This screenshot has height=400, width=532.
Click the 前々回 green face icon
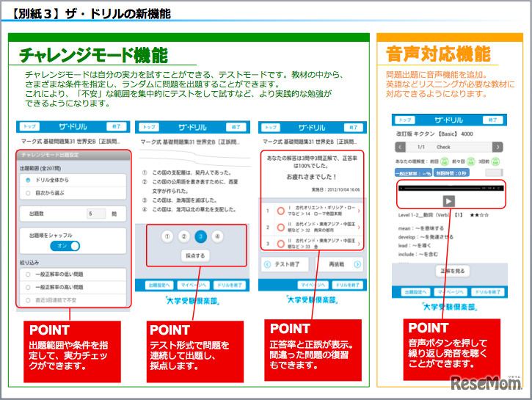pos(470,161)
